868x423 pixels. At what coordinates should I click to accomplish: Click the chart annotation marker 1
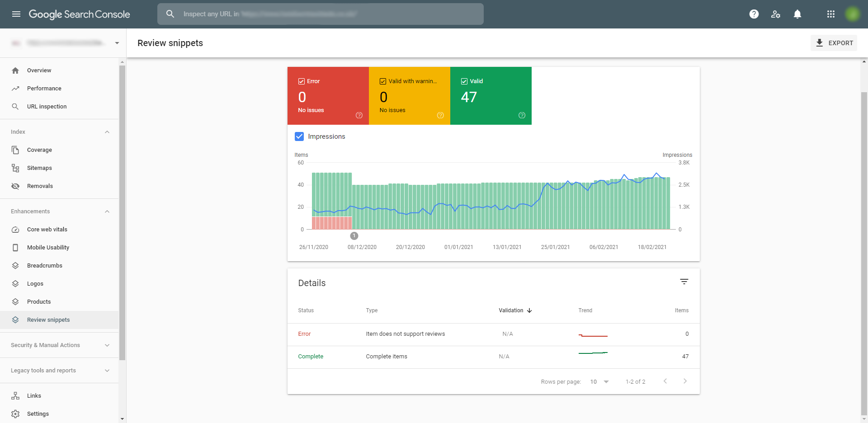pos(354,236)
